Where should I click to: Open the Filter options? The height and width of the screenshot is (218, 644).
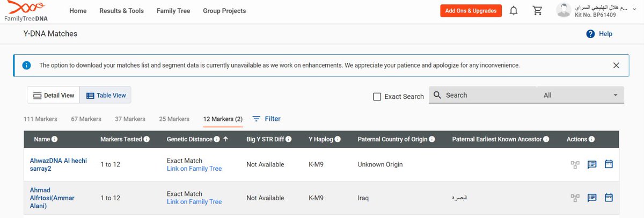pos(266,119)
